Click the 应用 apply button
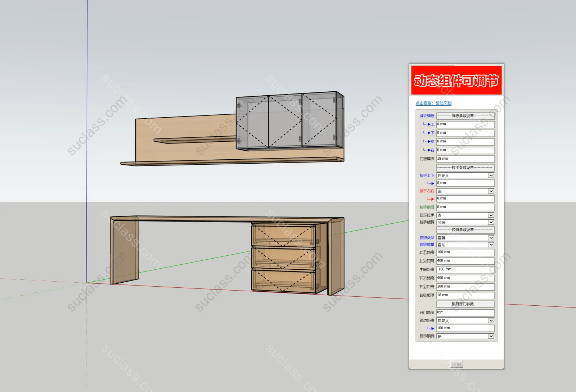Viewport: 576px width, 392px height. click(x=456, y=365)
